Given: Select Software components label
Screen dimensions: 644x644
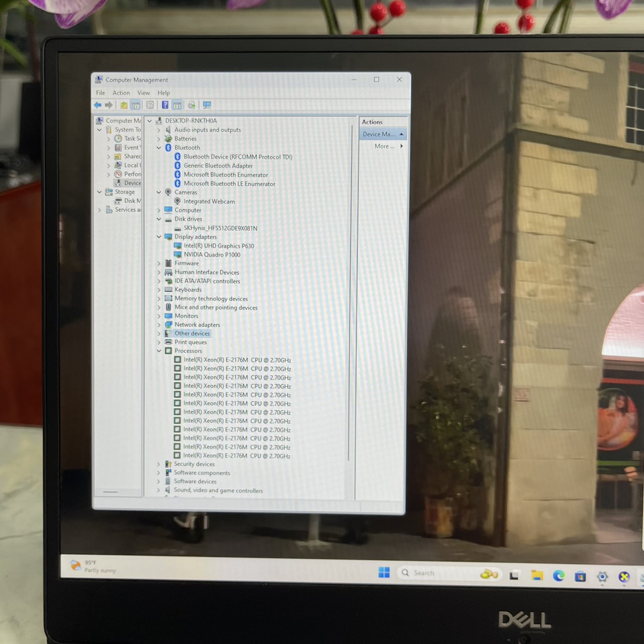Looking at the screenshot, I should (x=202, y=473).
